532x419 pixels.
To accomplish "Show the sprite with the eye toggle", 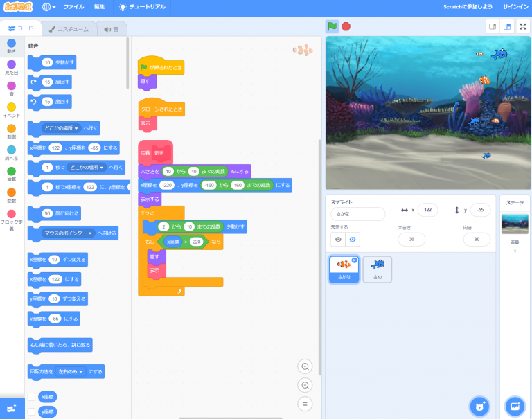I will [338, 239].
